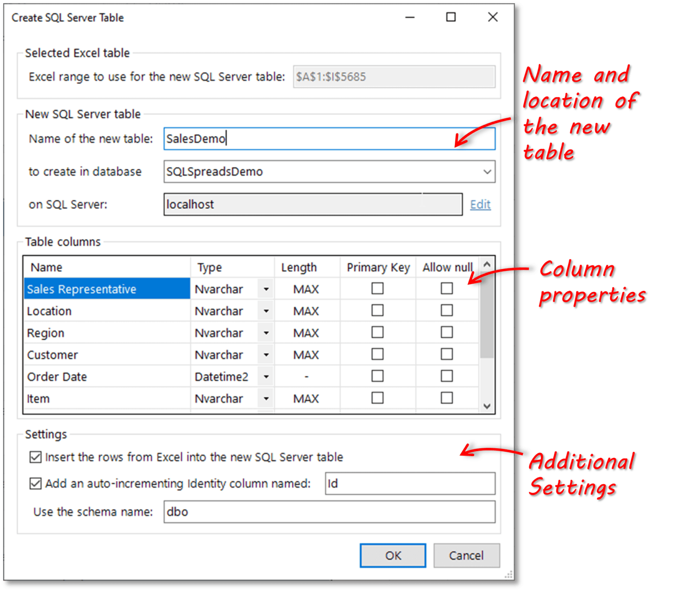Disable the auto-incrementing Identity column option
This screenshot has height=591, width=700.
click(x=36, y=483)
